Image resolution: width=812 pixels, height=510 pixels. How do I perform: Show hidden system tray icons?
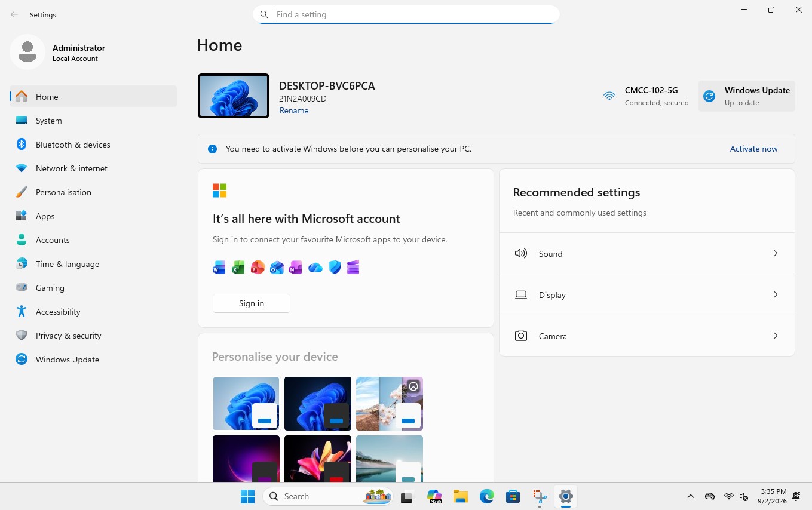click(691, 496)
